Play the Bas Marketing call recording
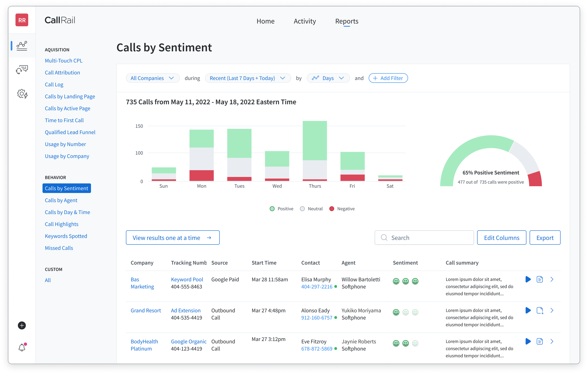Screen dimensions: 588x374 528,279
